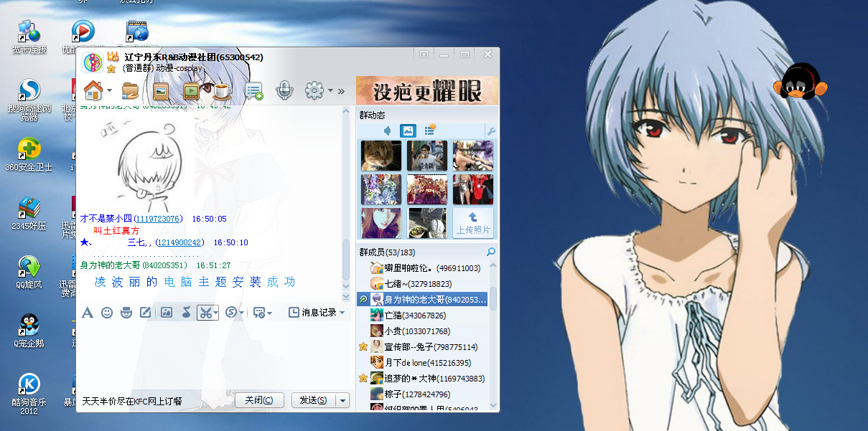Open the man drinking photo thumbnail

click(427, 155)
